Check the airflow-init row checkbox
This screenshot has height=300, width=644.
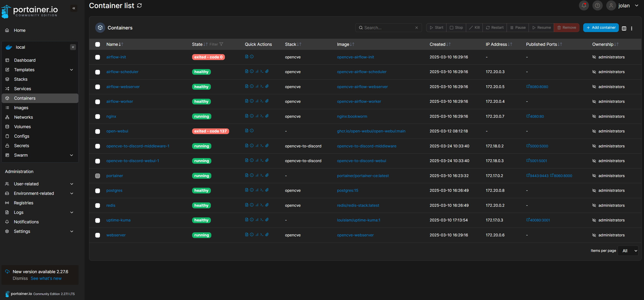click(98, 57)
